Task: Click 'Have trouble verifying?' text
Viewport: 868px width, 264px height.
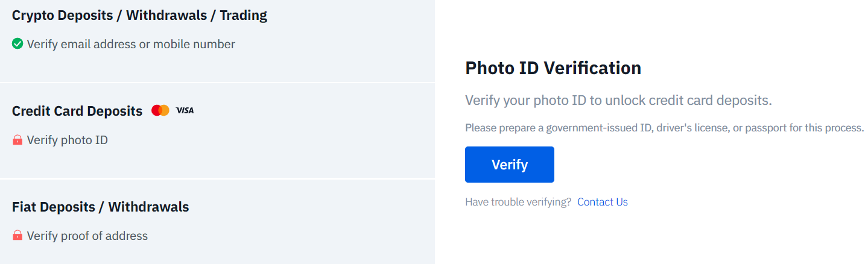Action: coord(518,202)
